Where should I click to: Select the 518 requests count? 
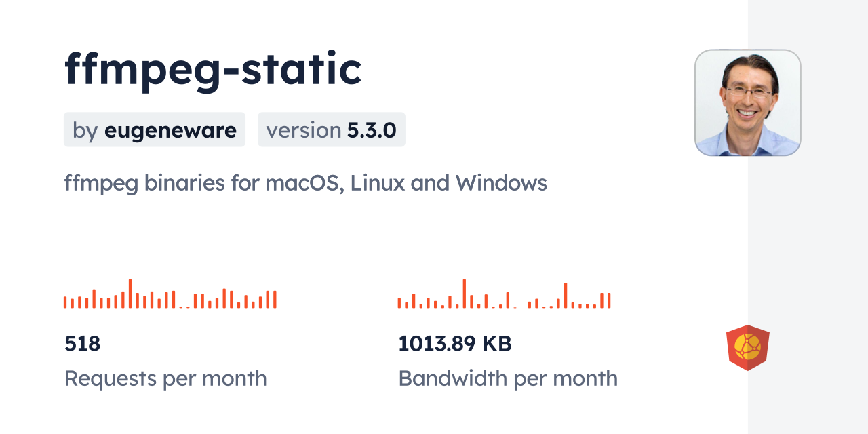pyautogui.click(x=83, y=344)
